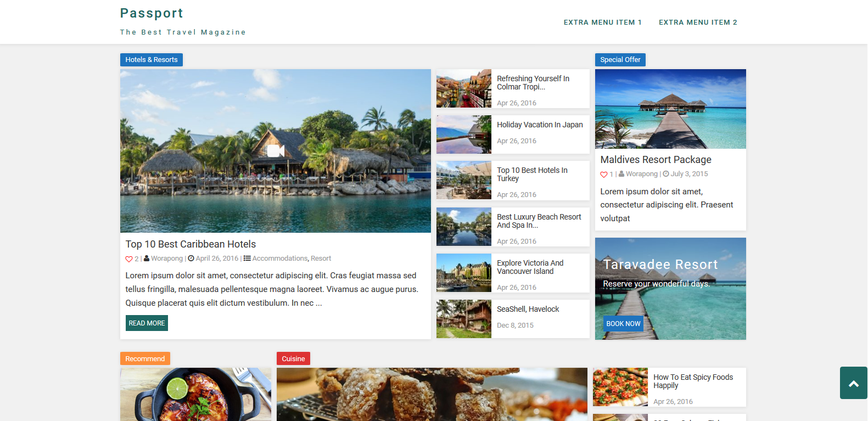The width and height of the screenshot is (868, 421).
Task: Click the video camera icon on Caribbean image
Action: click(276, 150)
